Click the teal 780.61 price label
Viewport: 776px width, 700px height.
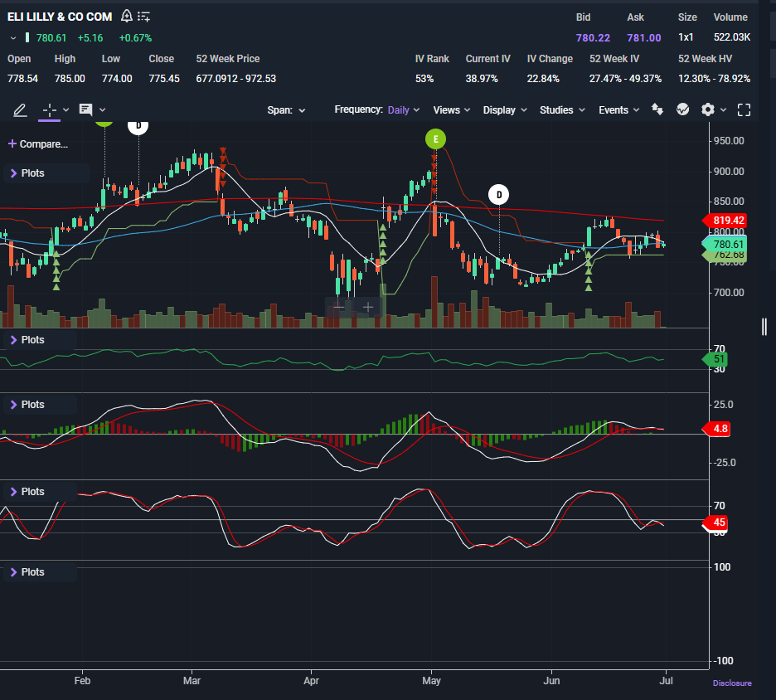point(725,244)
